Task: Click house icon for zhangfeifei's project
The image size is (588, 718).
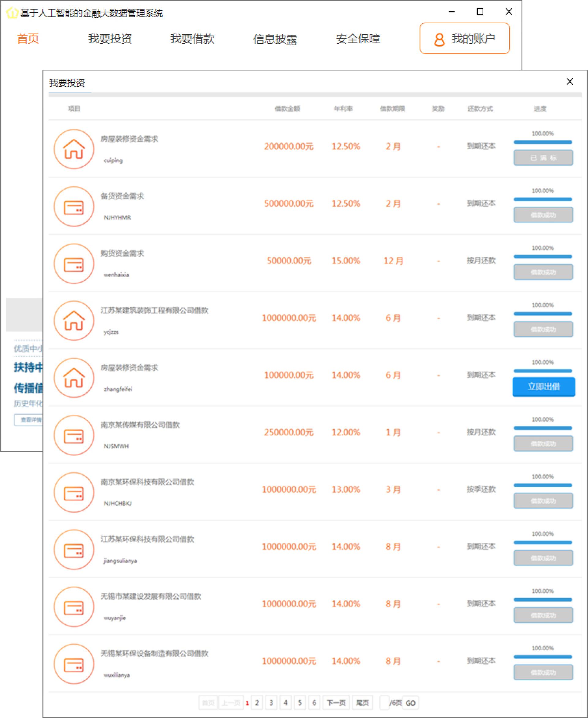Action: (74, 378)
